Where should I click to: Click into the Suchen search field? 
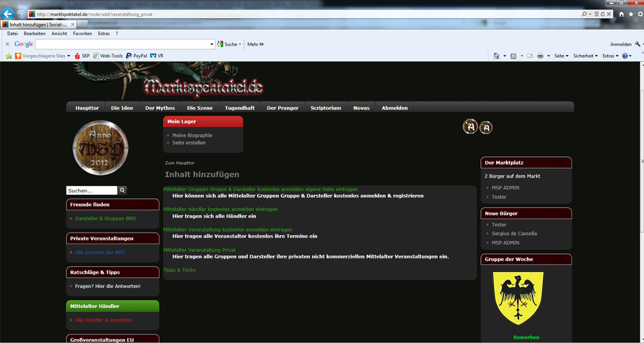[91, 191]
